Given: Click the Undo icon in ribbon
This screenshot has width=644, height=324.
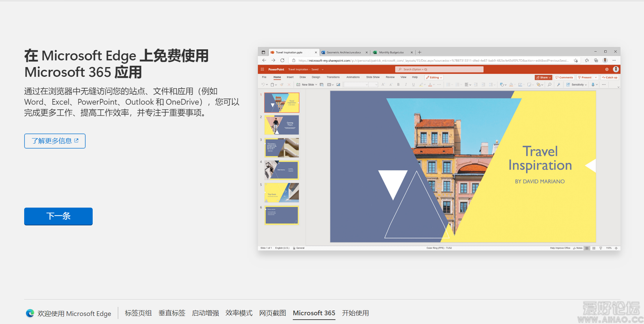Looking at the screenshot, I should click(x=263, y=85).
